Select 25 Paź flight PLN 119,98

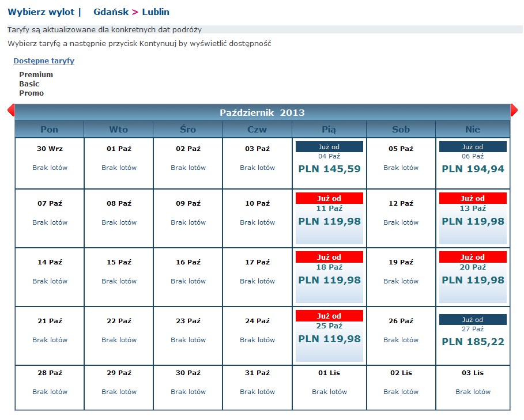click(329, 336)
